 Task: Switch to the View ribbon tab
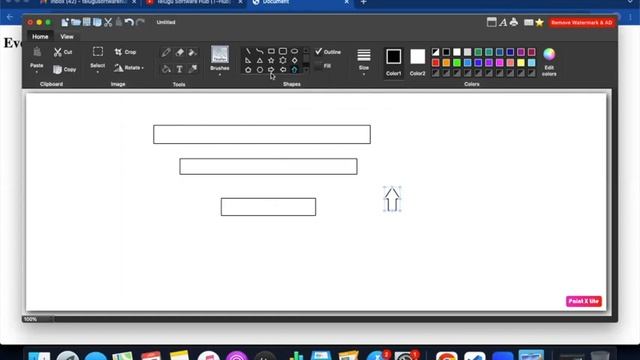[67, 36]
